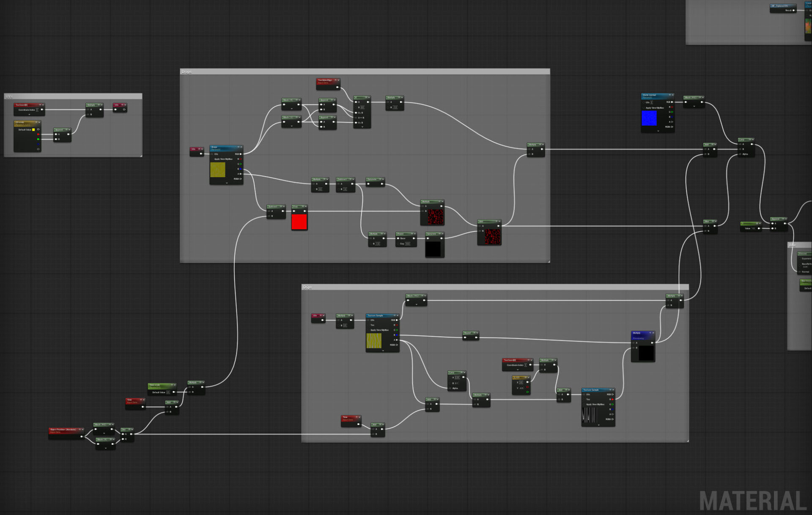Select the Drops comment box title bar
Screen dimensions: 812x515
(x=365, y=72)
